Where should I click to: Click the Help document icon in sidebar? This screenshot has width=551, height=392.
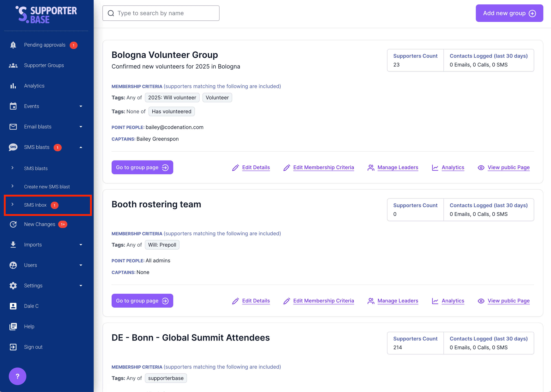[x=13, y=327]
